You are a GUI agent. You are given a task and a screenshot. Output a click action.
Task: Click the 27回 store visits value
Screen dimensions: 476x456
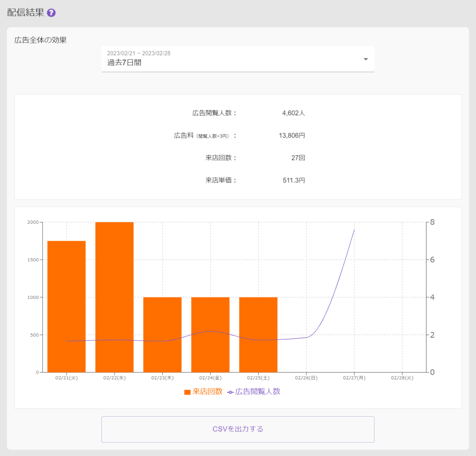coord(298,158)
